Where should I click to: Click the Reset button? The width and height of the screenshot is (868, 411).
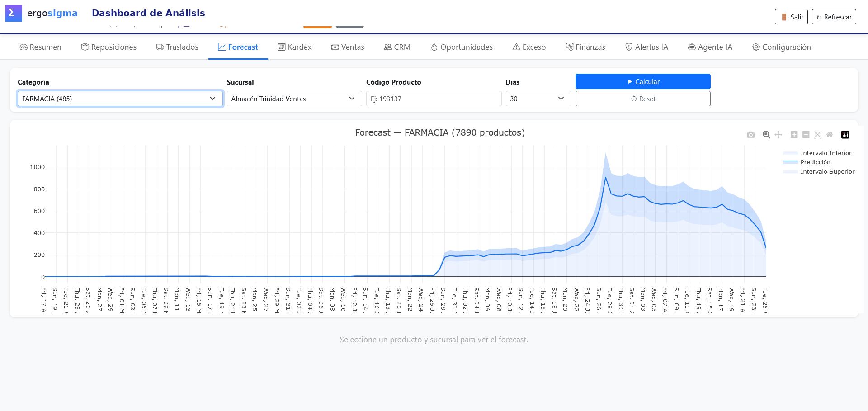pos(643,99)
